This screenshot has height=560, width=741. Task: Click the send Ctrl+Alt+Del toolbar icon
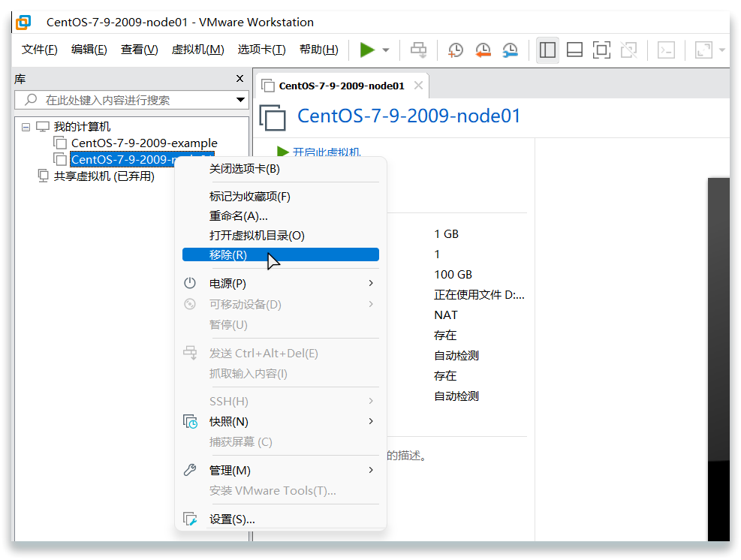418,50
